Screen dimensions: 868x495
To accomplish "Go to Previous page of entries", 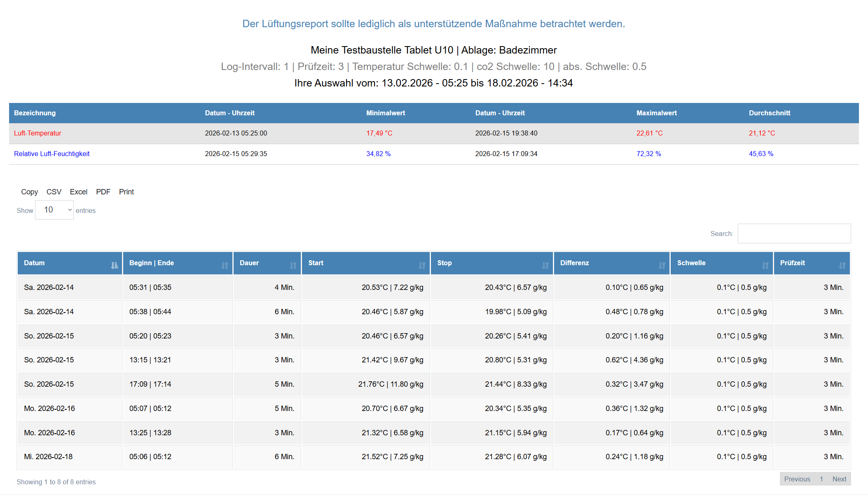I will [x=797, y=479].
